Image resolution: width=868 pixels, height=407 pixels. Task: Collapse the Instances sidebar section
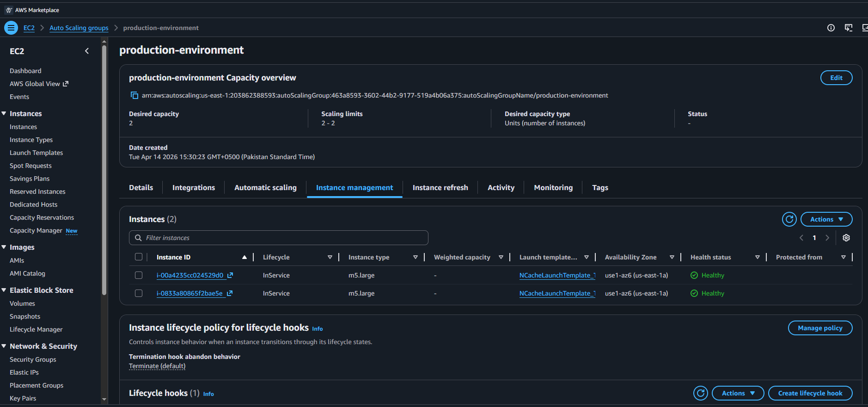point(4,113)
